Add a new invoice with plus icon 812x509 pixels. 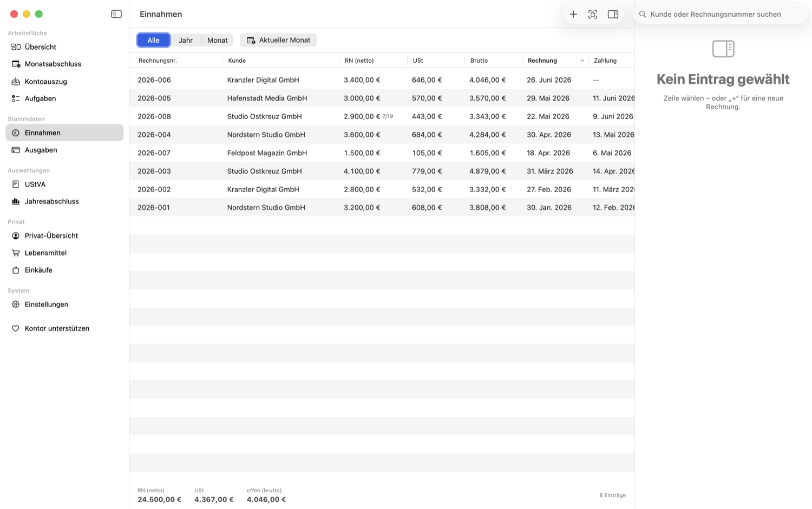(x=573, y=14)
